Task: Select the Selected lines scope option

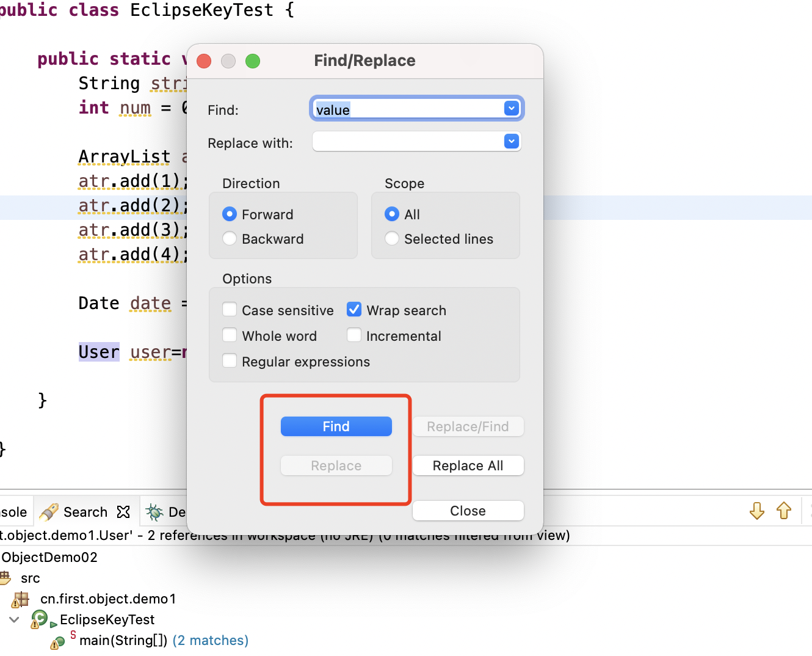Action: click(x=392, y=239)
